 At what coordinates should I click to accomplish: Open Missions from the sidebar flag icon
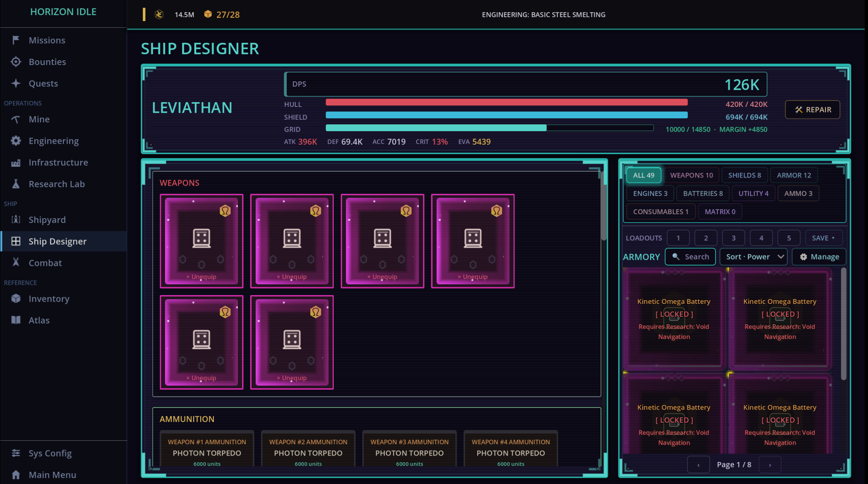[x=16, y=40]
